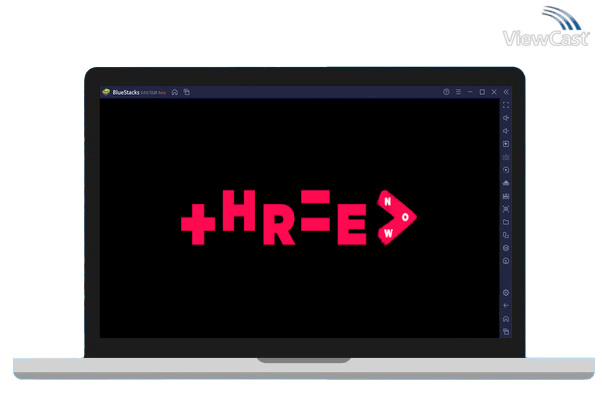Open recent apps icon at sidebar bottom

click(506, 331)
